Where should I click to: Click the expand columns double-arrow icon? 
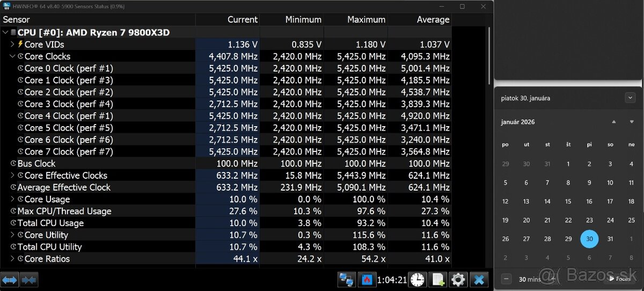pos(10,280)
